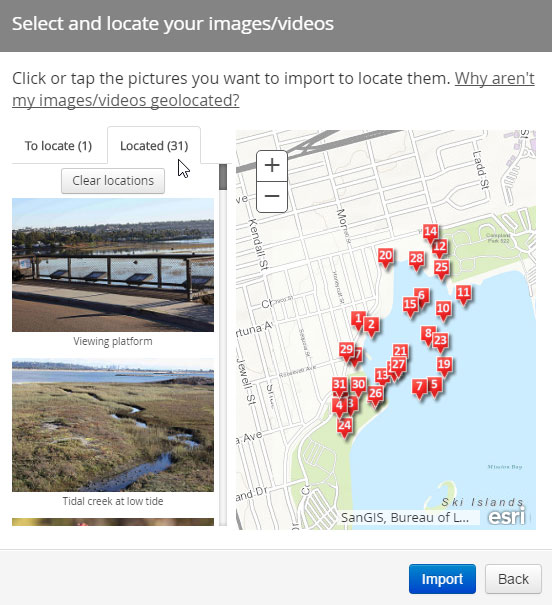Image resolution: width=552 pixels, height=605 pixels.
Task: Select map marker number 19
Action: [444, 366]
